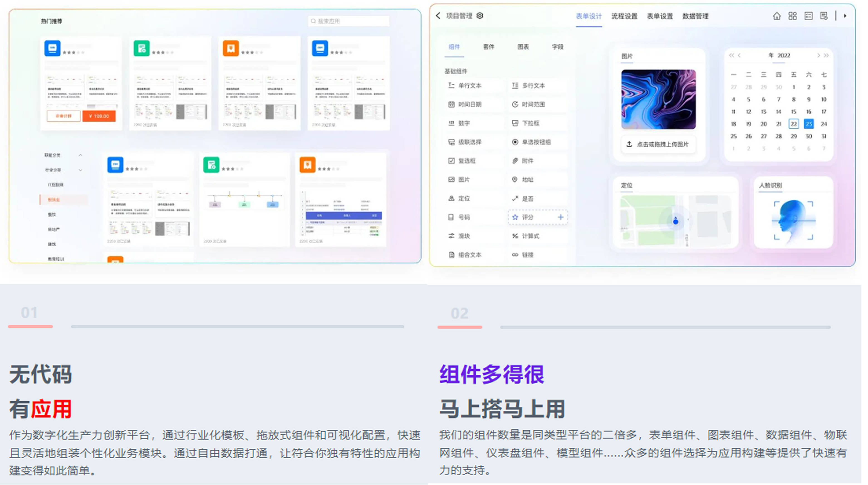Select the 滑块 slider component icon
868x485 pixels.
coord(452,236)
